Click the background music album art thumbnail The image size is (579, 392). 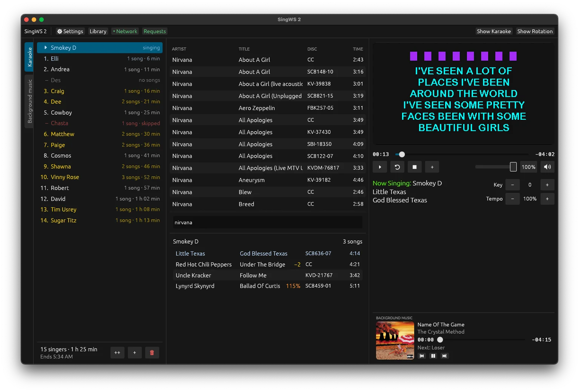395,341
